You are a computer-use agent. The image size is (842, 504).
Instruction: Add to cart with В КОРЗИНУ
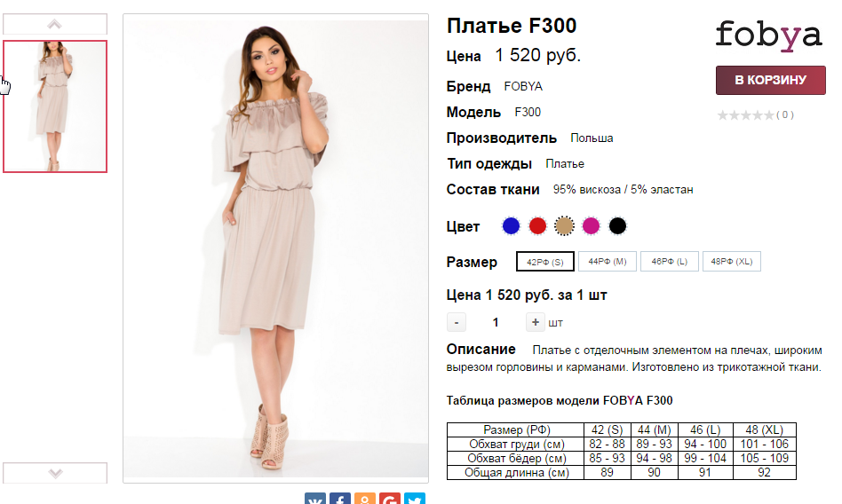(771, 80)
